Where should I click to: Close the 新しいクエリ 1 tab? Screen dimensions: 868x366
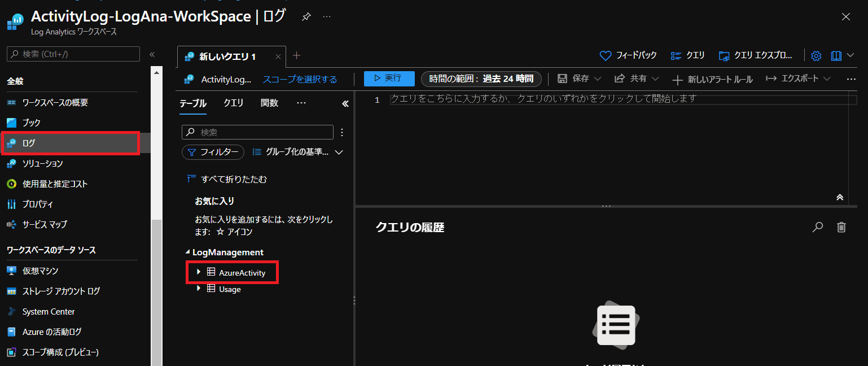tap(278, 56)
